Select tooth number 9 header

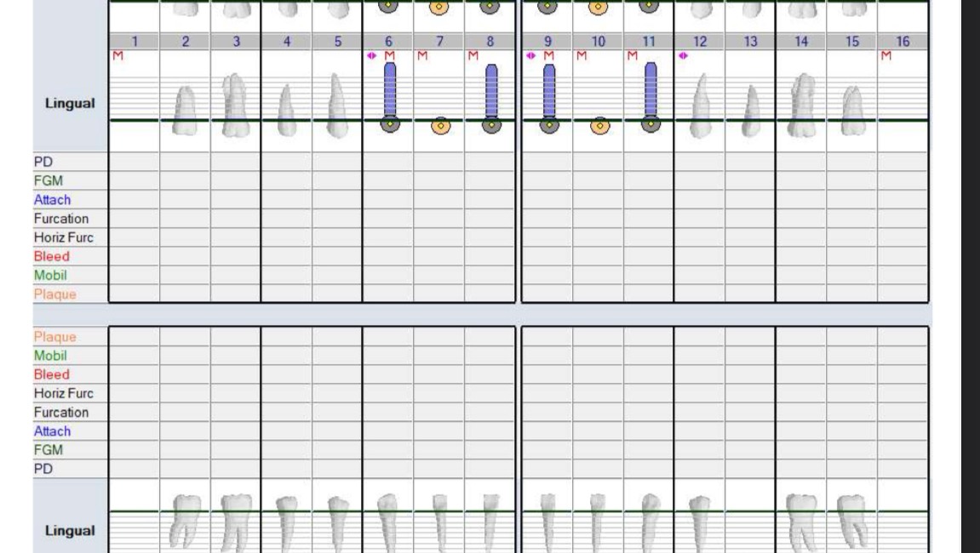point(547,41)
